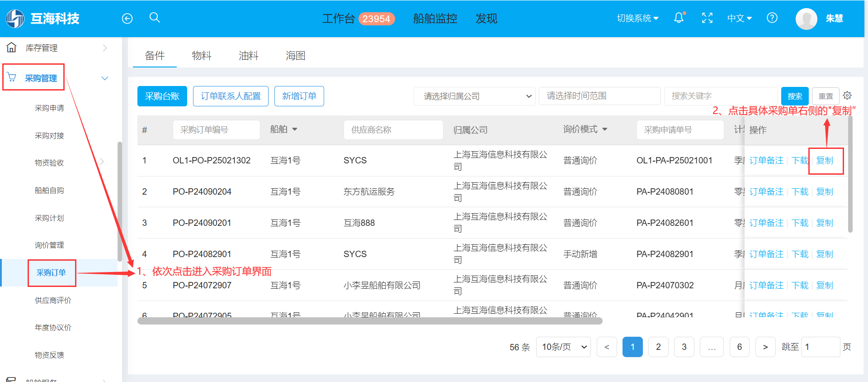Open 采购申请 in the sidebar
868x382 pixels.
(x=49, y=108)
